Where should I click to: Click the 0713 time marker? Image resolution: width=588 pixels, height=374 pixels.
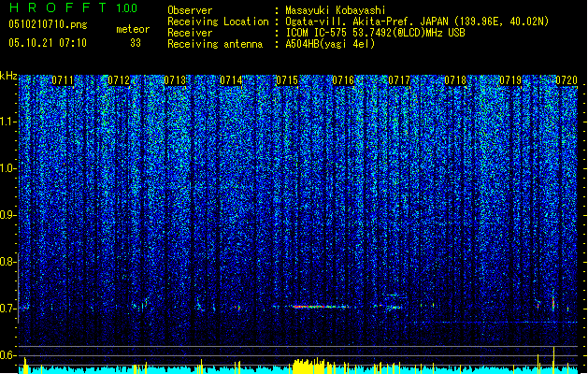pyautogui.click(x=175, y=80)
